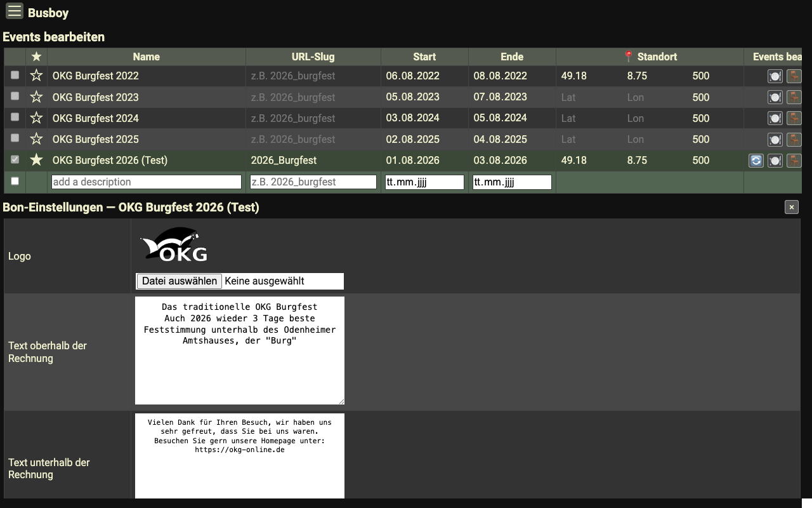Click the Ende date field in new row
812x508 pixels.
click(x=512, y=182)
